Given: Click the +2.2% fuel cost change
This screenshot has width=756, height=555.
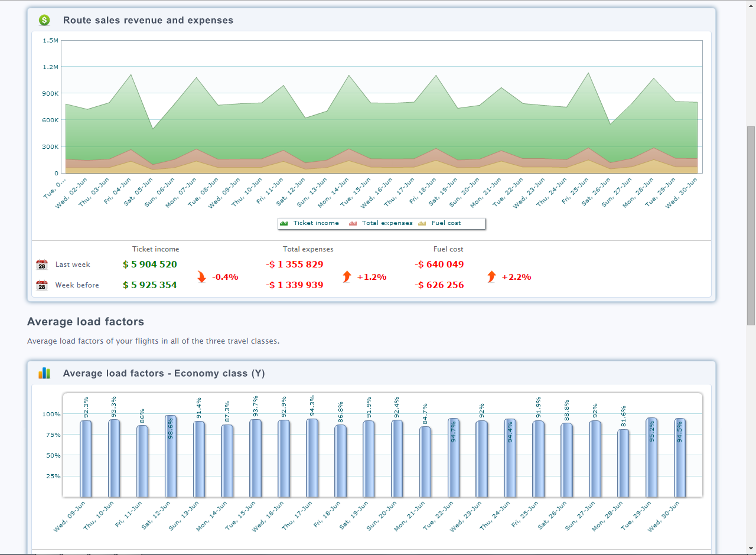Looking at the screenshot, I should click(x=516, y=277).
